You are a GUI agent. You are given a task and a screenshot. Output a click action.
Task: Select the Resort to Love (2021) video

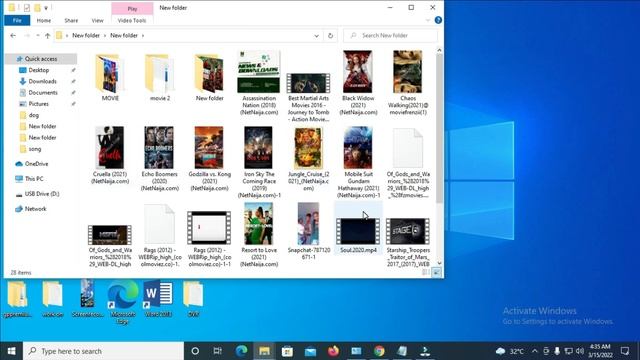click(259, 234)
